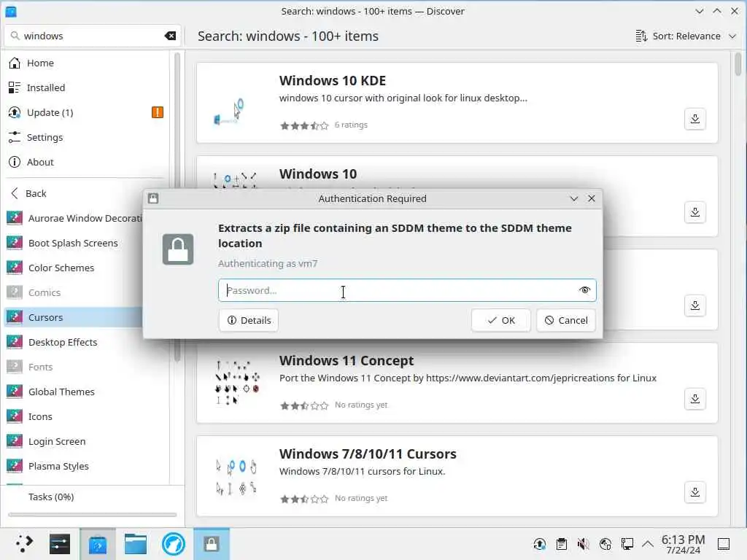Open Windows 7/8/10/11 Cursors thumbnail
Image resolution: width=747 pixels, height=560 pixels.
[236, 477]
